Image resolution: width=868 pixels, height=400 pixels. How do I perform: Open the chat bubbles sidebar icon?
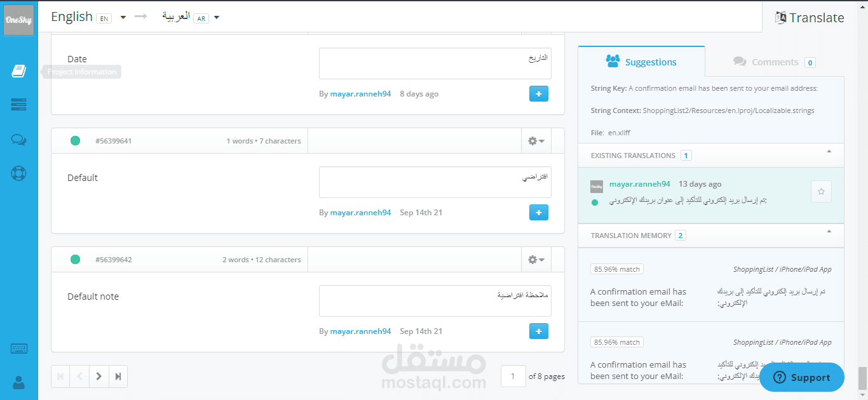click(18, 140)
